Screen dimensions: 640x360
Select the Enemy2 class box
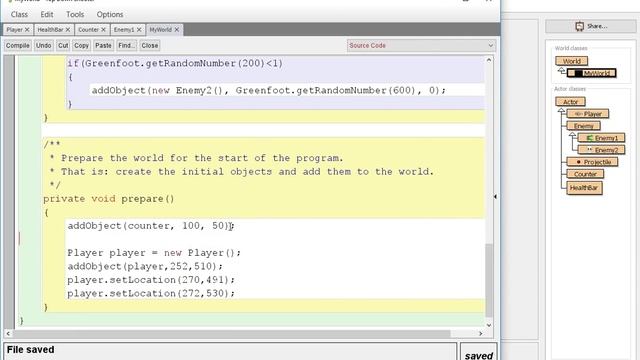pyautogui.click(x=601, y=150)
